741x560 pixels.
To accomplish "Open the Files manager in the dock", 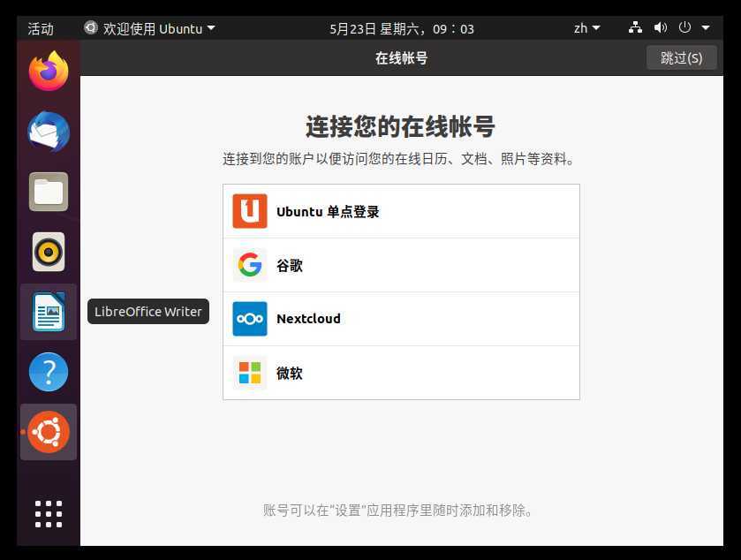I will click(49, 192).
